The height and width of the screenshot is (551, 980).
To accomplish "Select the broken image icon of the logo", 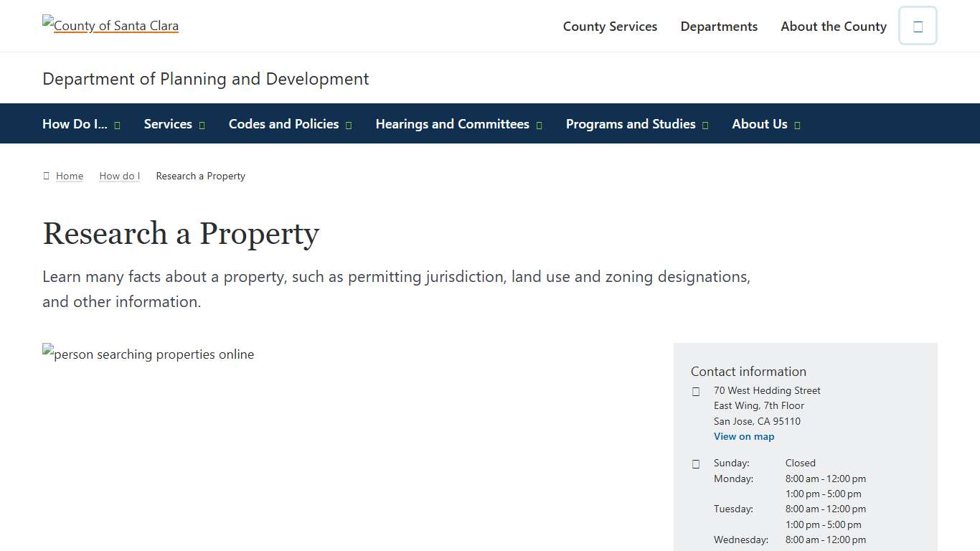I will coord(47,21).
